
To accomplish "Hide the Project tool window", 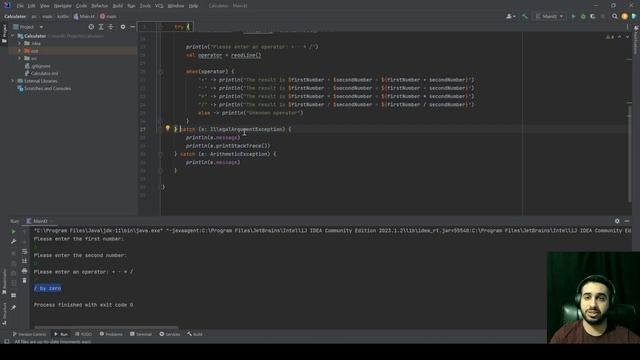I will click(133, 27).
